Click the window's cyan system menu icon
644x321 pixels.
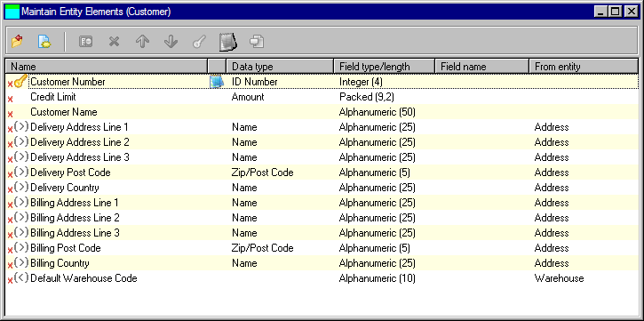pyautogui.click(x=12, y=12)
